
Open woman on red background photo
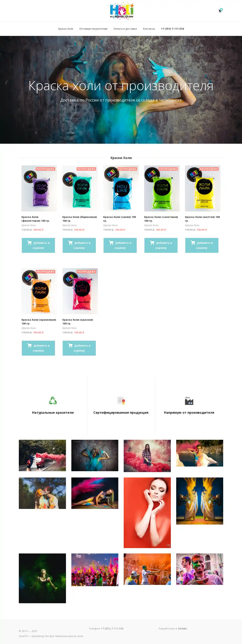coord(147,513)
